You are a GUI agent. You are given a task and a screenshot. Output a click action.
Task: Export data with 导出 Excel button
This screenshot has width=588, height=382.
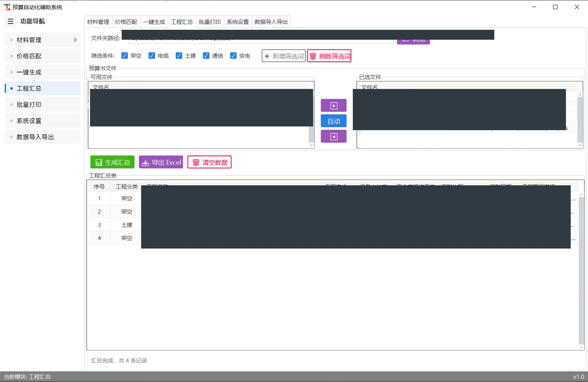(161, 162)
